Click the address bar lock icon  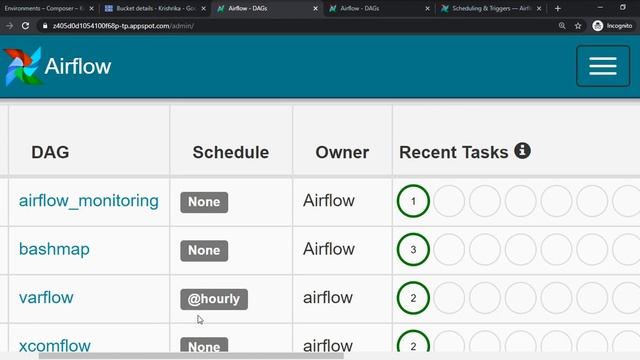coord(45,26)
